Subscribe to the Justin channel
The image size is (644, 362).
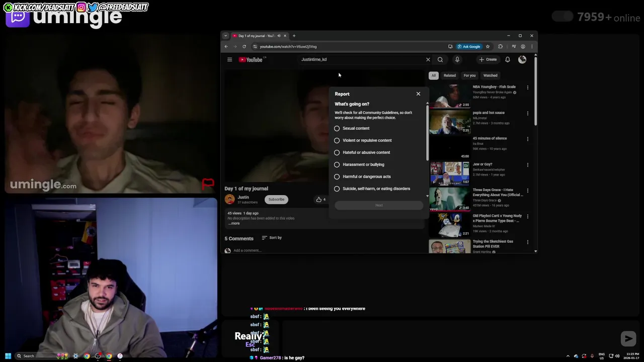(x=276, y=199)
